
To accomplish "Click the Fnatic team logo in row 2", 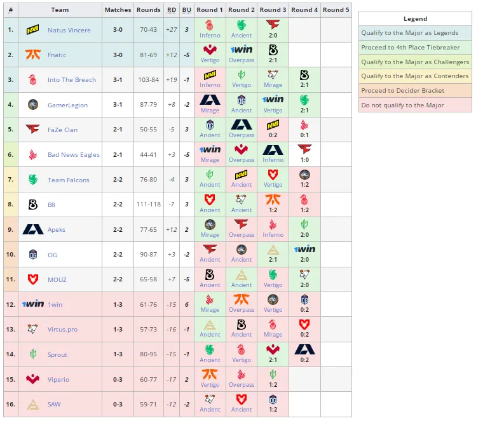I will tap(33, 55).
